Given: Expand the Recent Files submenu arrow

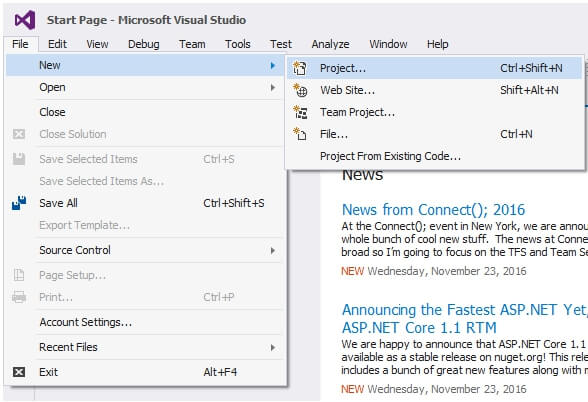Looking at the screenshot, I should click(273, 347).
